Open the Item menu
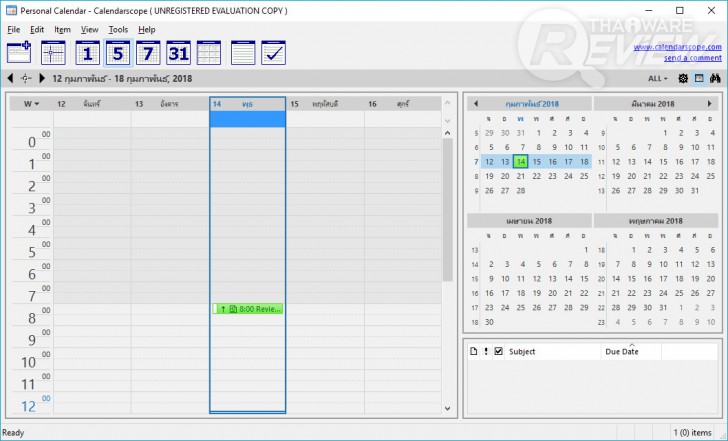 tap(62, 30)
